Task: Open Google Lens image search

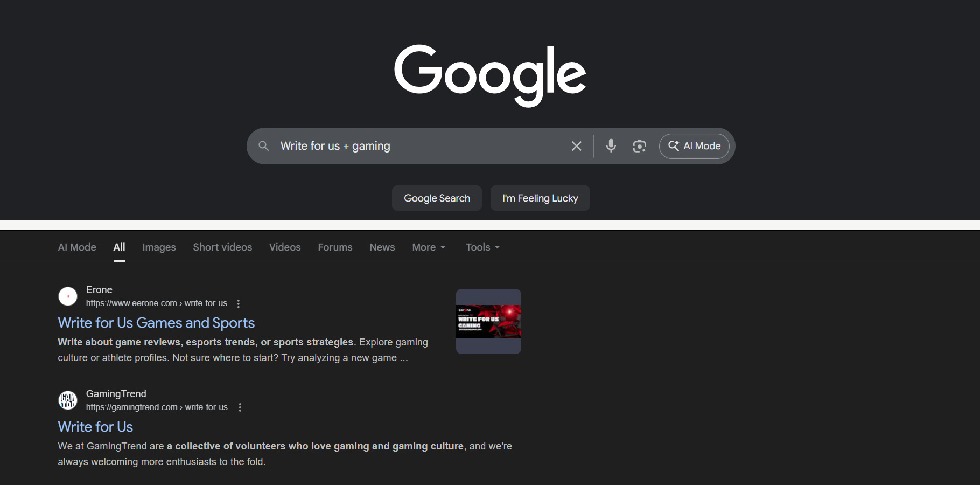Action: click(x=640, y=145)
